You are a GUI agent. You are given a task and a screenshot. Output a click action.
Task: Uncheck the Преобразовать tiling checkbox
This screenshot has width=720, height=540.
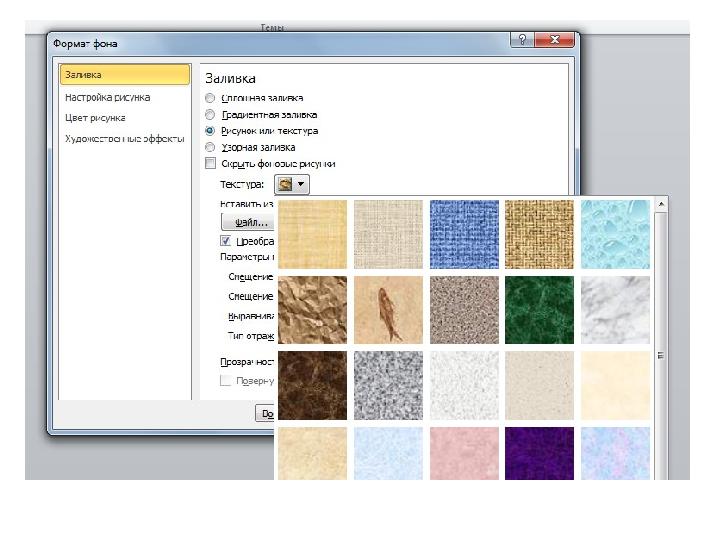225,241
